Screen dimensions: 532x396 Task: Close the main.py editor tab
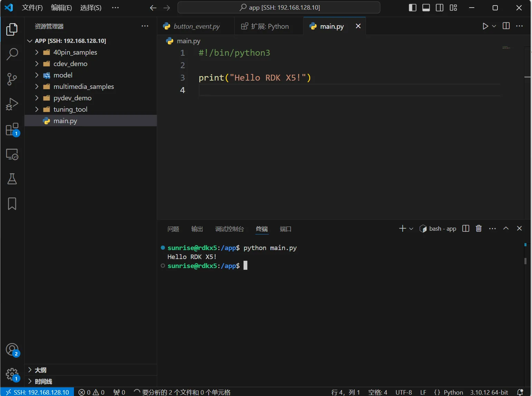(x=358, y=26)
